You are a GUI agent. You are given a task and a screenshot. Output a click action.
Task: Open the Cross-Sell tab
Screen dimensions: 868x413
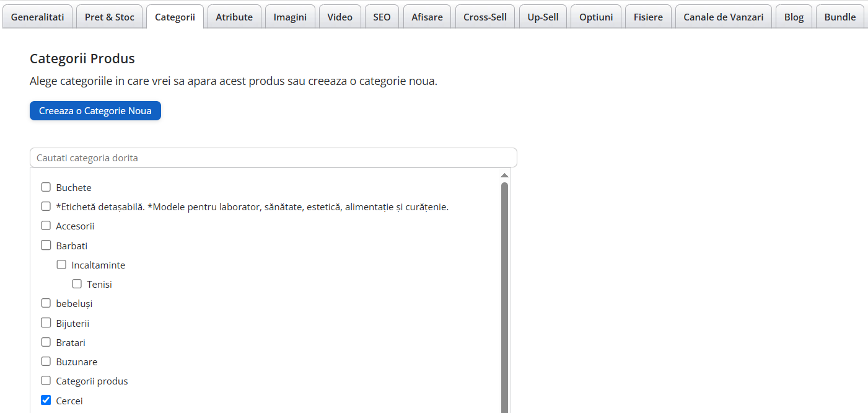(x=485, y=17)
